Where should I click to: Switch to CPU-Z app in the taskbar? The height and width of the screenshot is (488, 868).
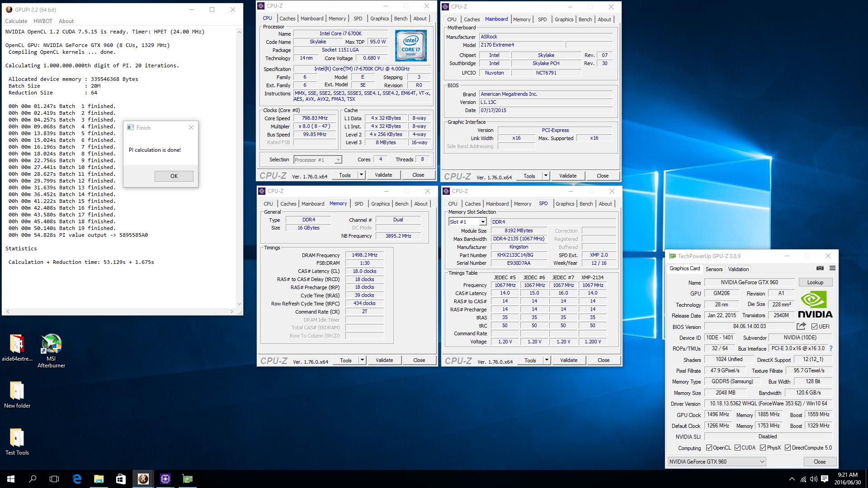pyautogui.click(x=165, y=479)
